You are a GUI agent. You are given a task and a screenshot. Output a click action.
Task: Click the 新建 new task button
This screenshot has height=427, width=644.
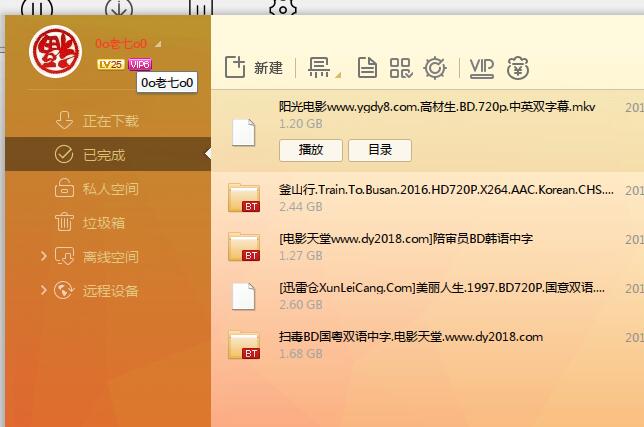click(254, 67)
